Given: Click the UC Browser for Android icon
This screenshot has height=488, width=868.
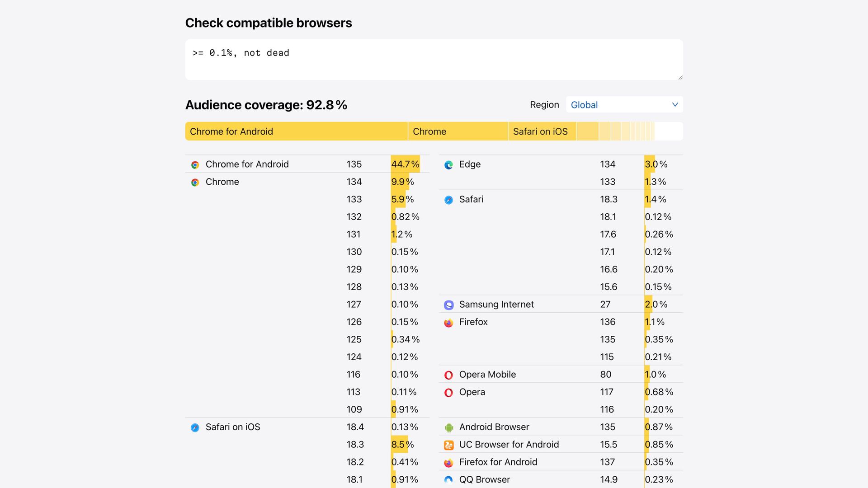Looking at the screenshot, I should tap(448, 445).
